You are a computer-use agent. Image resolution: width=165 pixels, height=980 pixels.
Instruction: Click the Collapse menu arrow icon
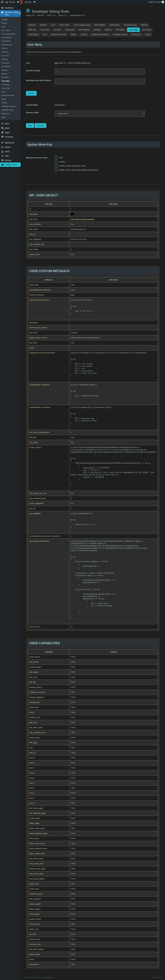[x=2, y=165]
